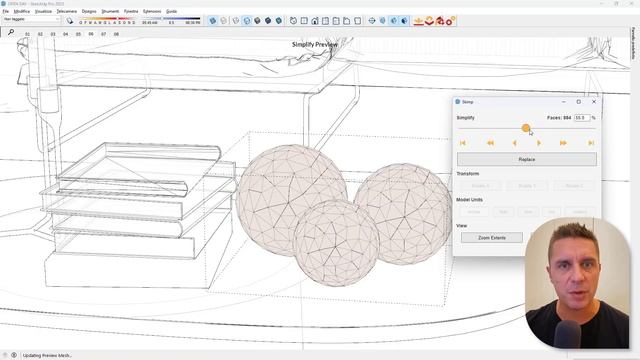The image size is (640, 360).
Task: Switch to the back view icon
Action: [336, 20]
